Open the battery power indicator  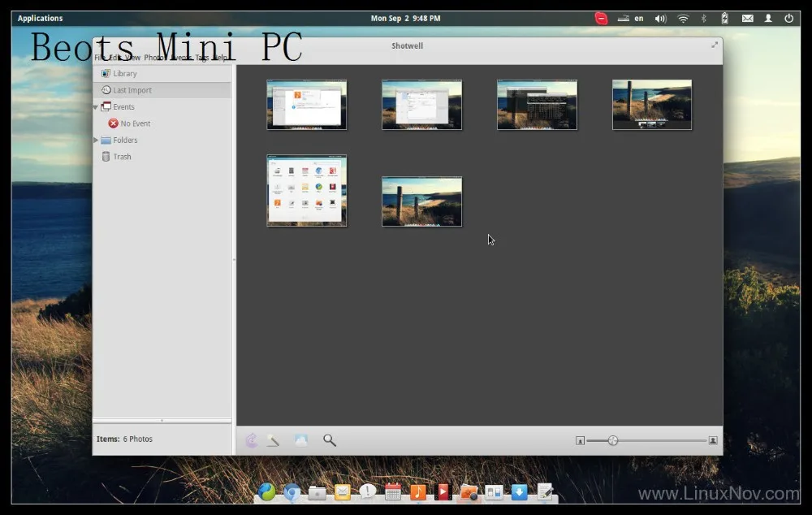point(724,19)
